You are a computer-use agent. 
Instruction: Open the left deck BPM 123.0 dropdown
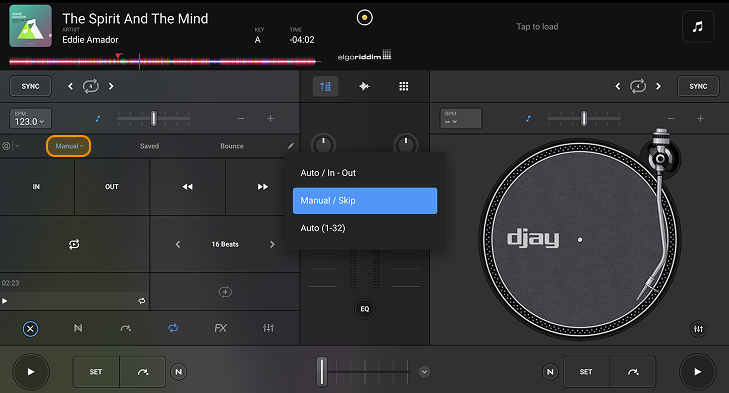(30, 119)
